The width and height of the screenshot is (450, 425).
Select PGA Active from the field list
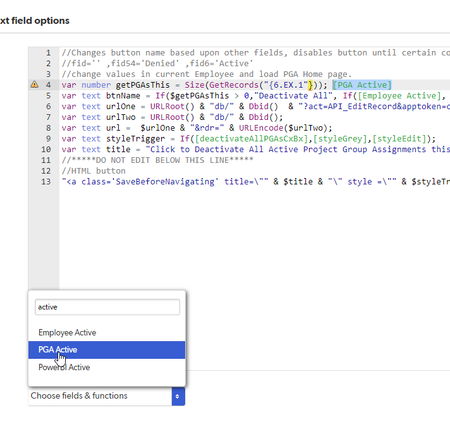click(x=107, y=350)
